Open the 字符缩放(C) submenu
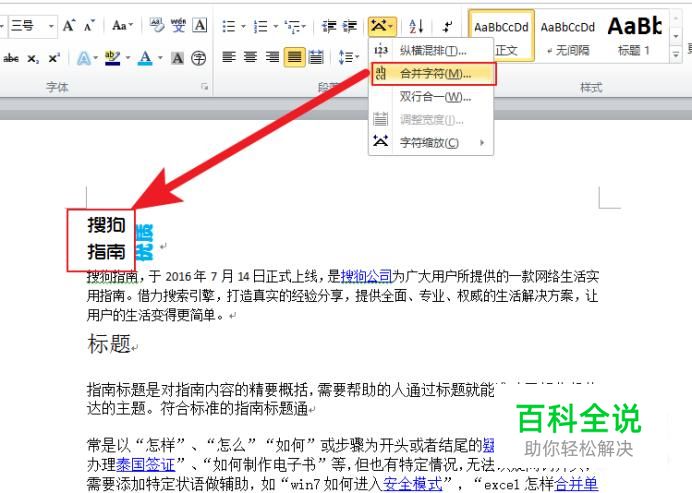 pyautogui.click(x=431, y=143)
